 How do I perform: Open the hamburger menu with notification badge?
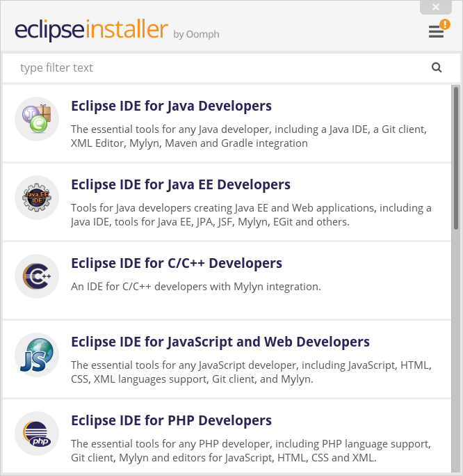pos(439,29)
